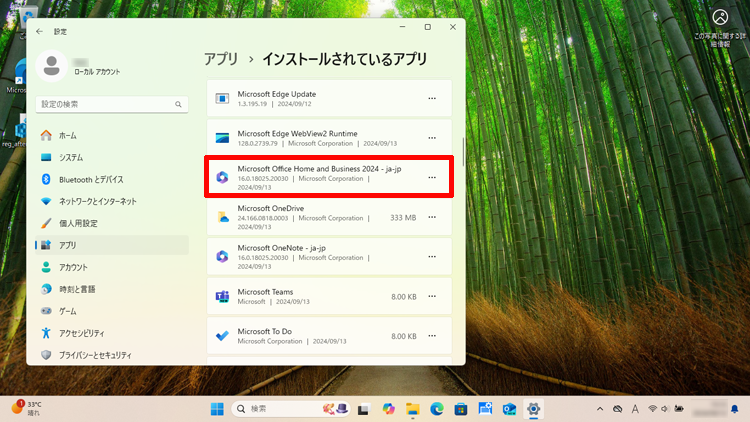Click the Windows Start button on taskbar
This screenshot has height=422, width=750.
click(x=217, y=409)
